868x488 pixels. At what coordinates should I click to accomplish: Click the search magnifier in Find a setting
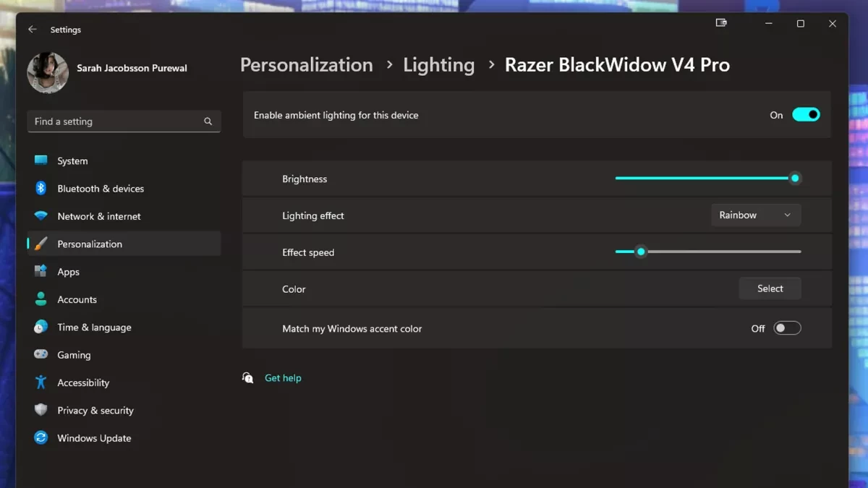pyautogui.click(x=208, y=121)
